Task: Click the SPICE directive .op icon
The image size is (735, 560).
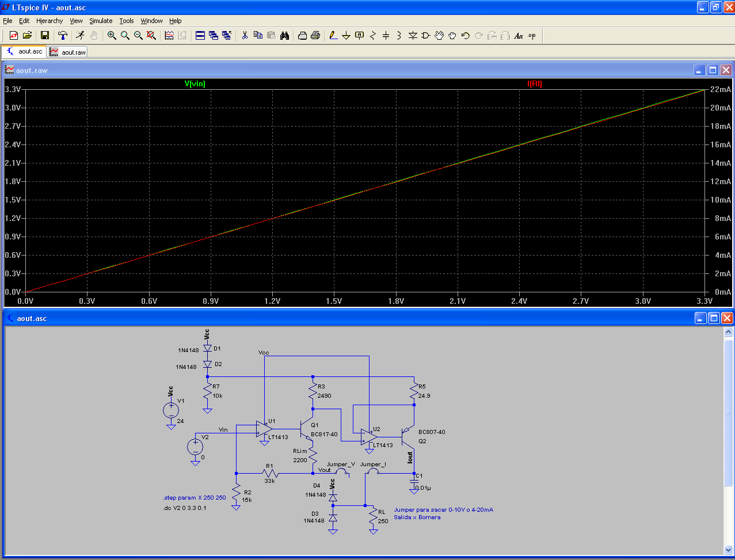Action: click(x=531, y=36)
